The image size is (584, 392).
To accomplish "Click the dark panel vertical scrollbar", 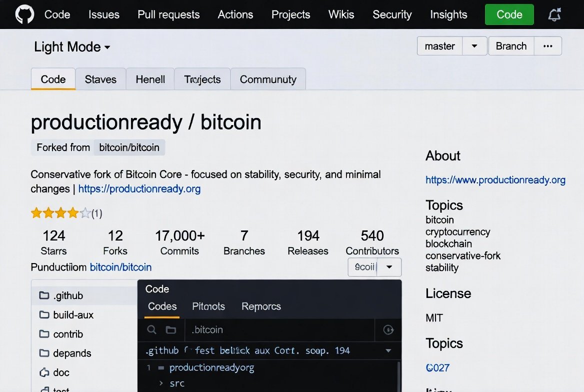I will pyautogui.click(x=398, y=376).
